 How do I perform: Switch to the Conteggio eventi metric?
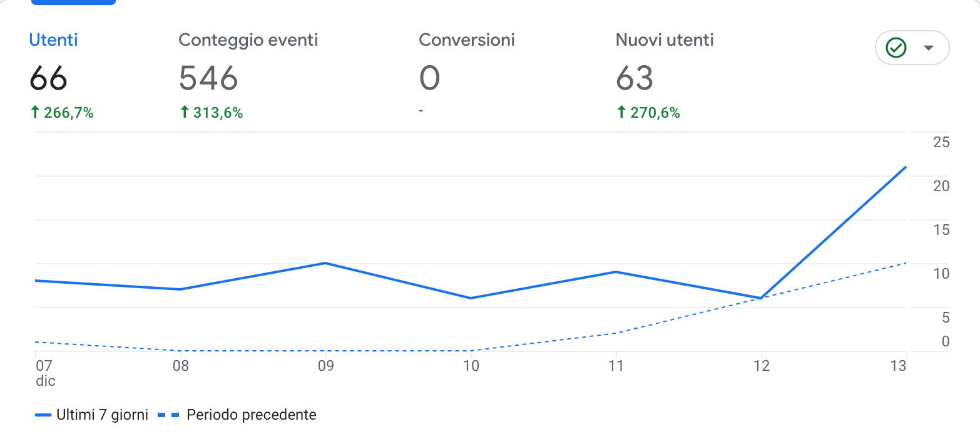click(248, 40)
